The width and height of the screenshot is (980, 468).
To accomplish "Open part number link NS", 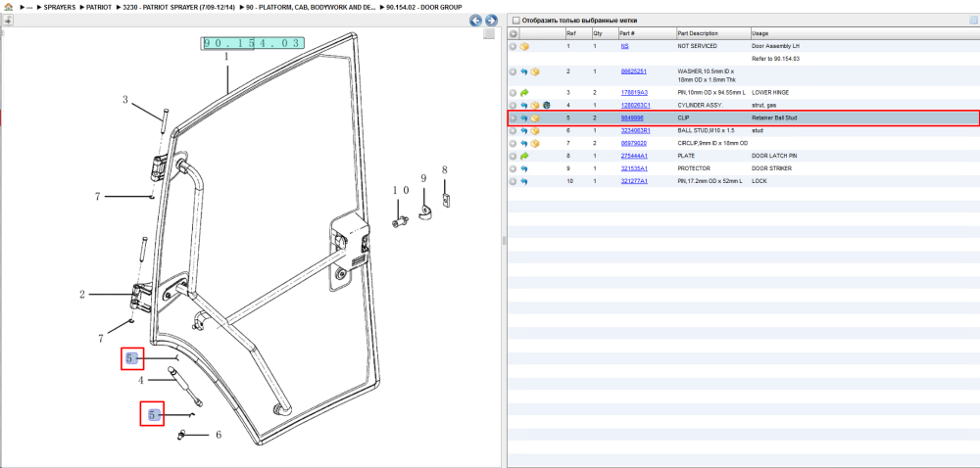I will coord(624,46).
